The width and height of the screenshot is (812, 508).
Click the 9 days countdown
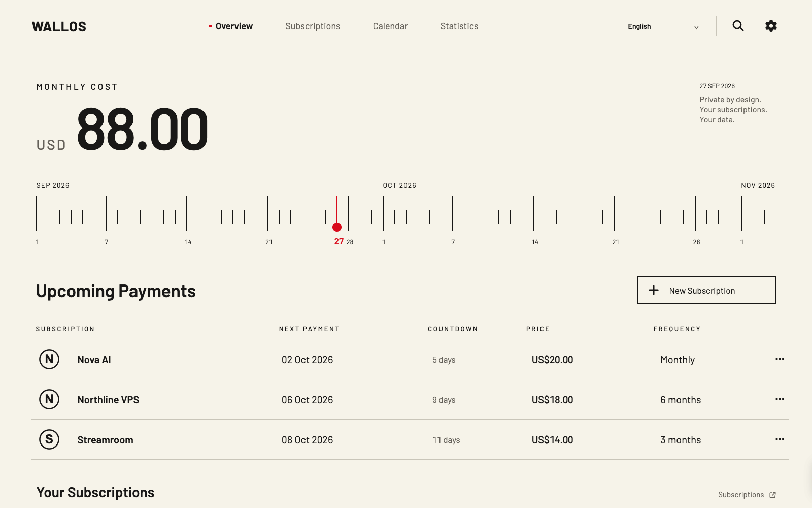point(444,400)
